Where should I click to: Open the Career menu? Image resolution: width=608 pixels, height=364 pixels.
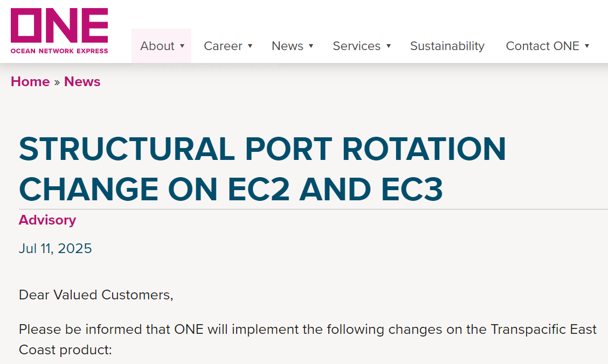point(223,46)
